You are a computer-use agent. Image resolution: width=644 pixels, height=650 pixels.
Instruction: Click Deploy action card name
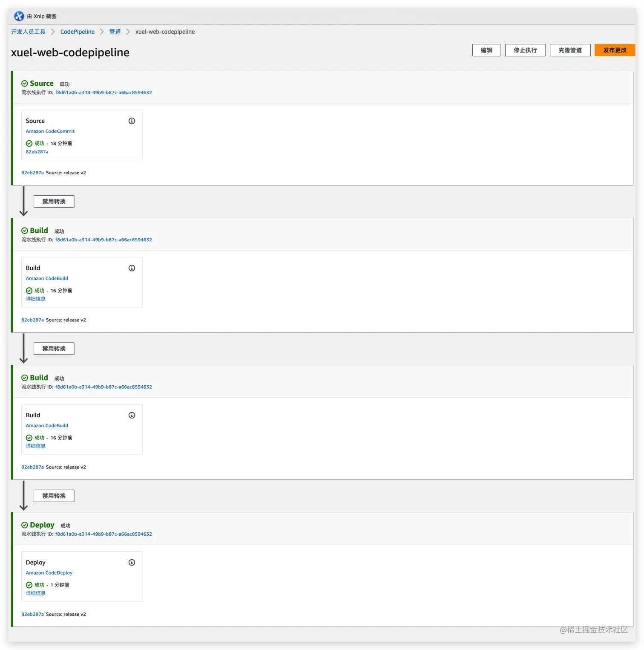tap(36, 563)
